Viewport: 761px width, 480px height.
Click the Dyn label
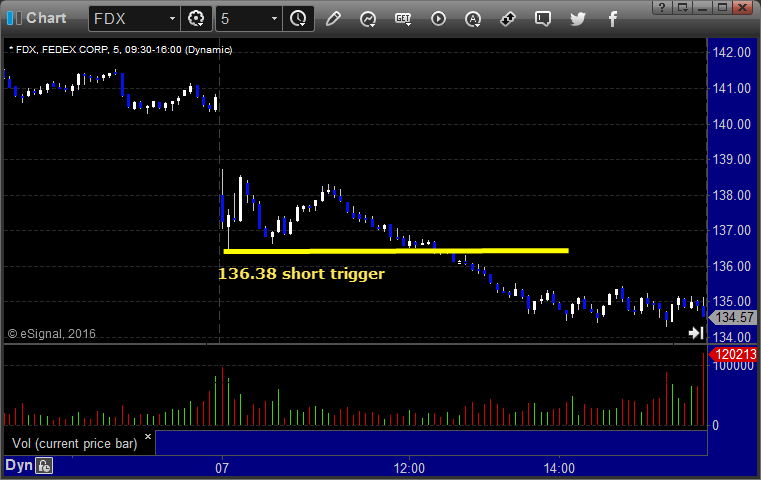(19, 465)
